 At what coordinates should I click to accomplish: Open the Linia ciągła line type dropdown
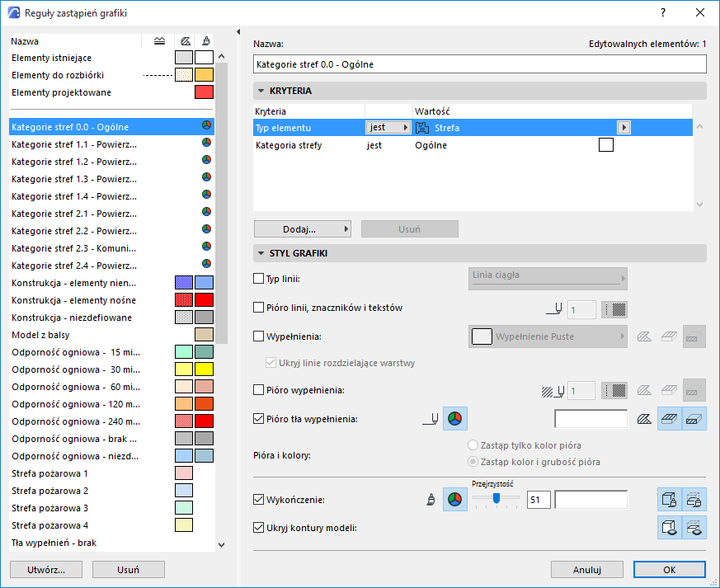point(548,279)
